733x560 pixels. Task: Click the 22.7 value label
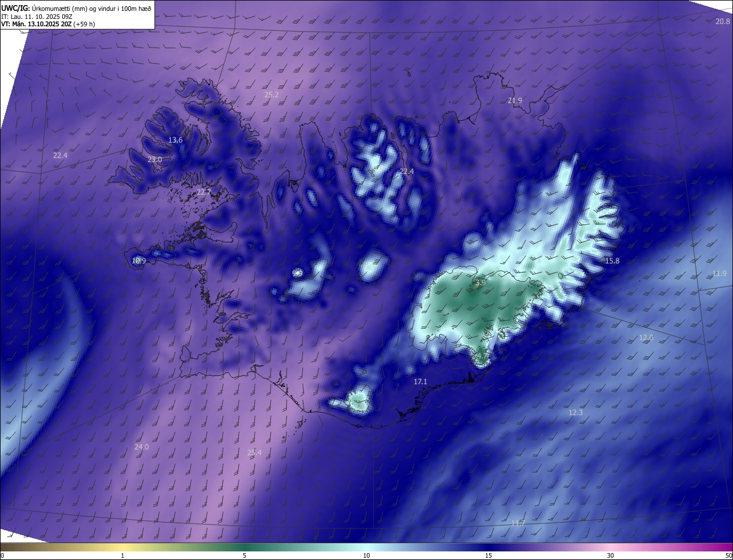click(x=204, y=192)
